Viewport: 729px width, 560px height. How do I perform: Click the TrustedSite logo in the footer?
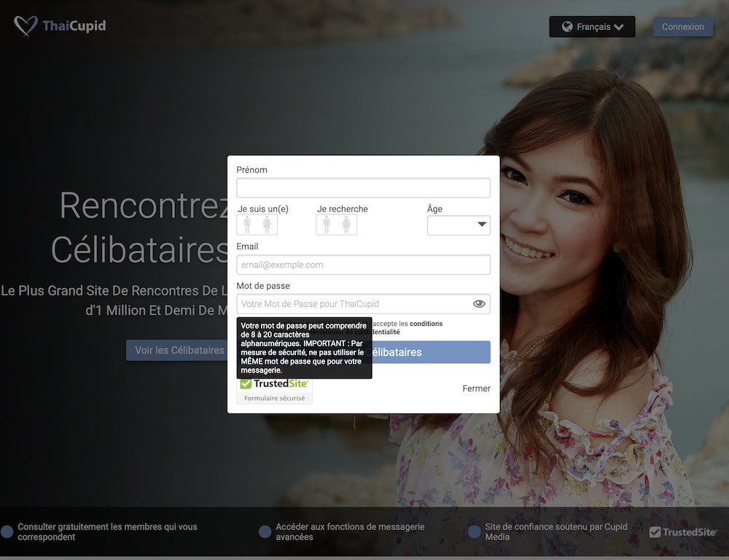(683, 532)
